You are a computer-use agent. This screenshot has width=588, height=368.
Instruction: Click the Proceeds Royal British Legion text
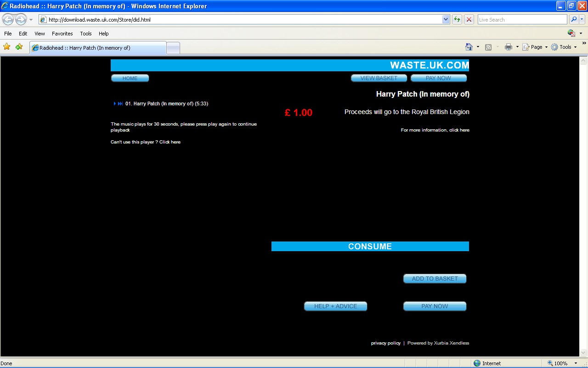tap(407, 112)
